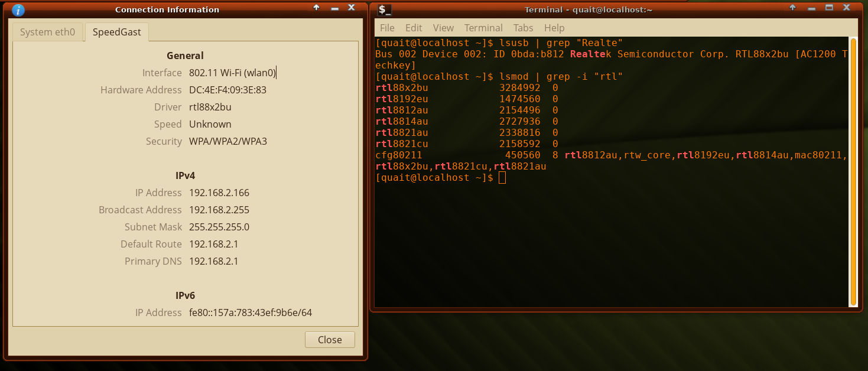Expand the View menu in Terminal
The image size is (868, 371).
[x=443, y=28]
